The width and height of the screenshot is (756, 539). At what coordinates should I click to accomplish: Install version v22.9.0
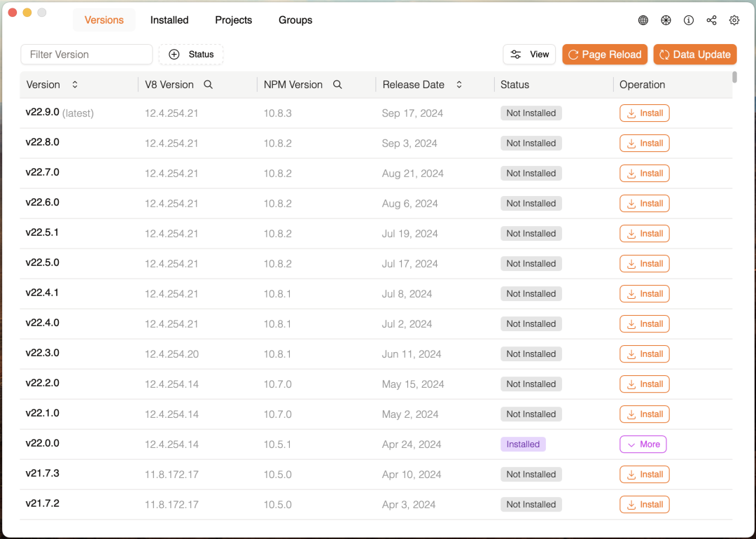(644, 113)
